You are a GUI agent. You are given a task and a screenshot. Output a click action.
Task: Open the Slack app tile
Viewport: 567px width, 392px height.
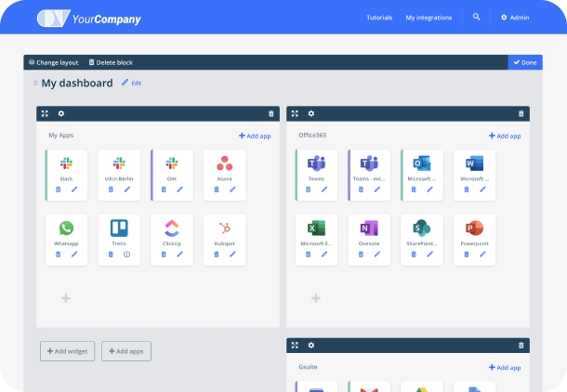click(x=67, y=175)
